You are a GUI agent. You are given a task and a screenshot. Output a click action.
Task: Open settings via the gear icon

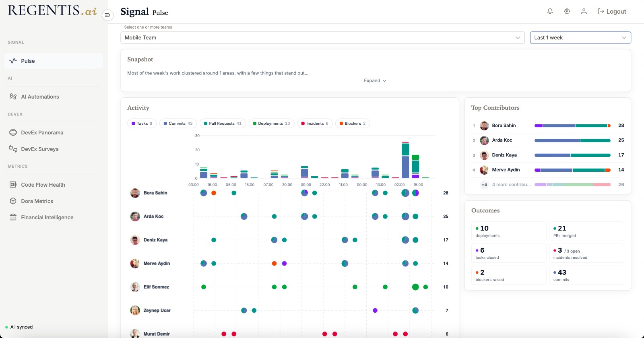coord(567,11)
